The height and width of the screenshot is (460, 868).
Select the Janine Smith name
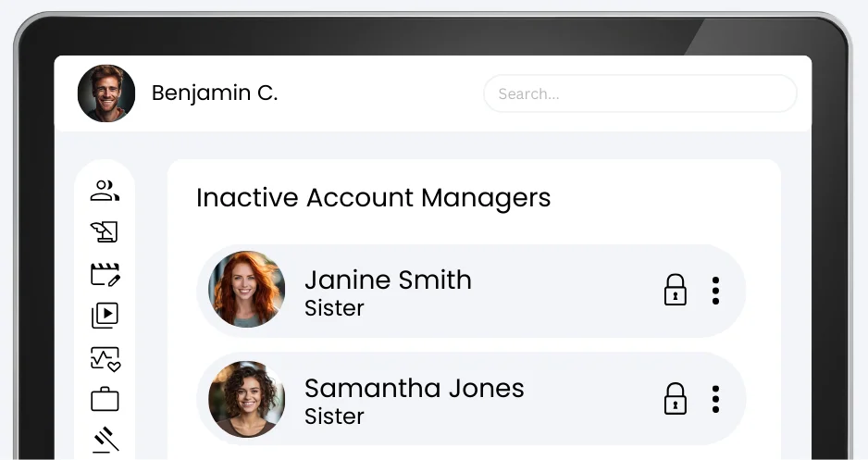click(388, 280)
